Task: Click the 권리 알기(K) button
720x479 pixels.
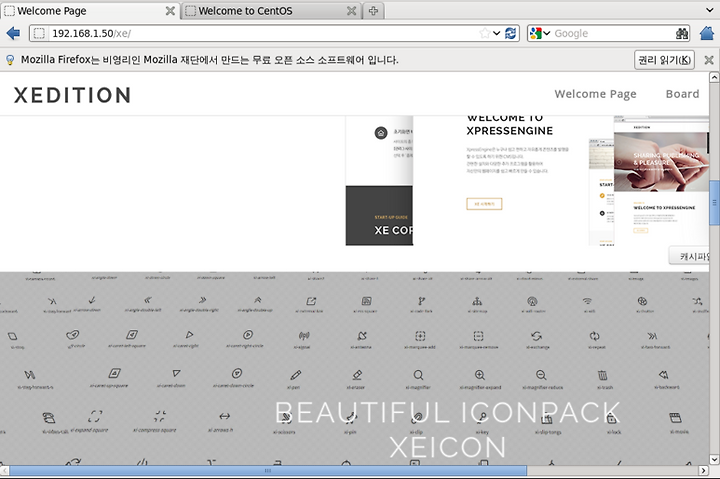Action: (664, 60)
